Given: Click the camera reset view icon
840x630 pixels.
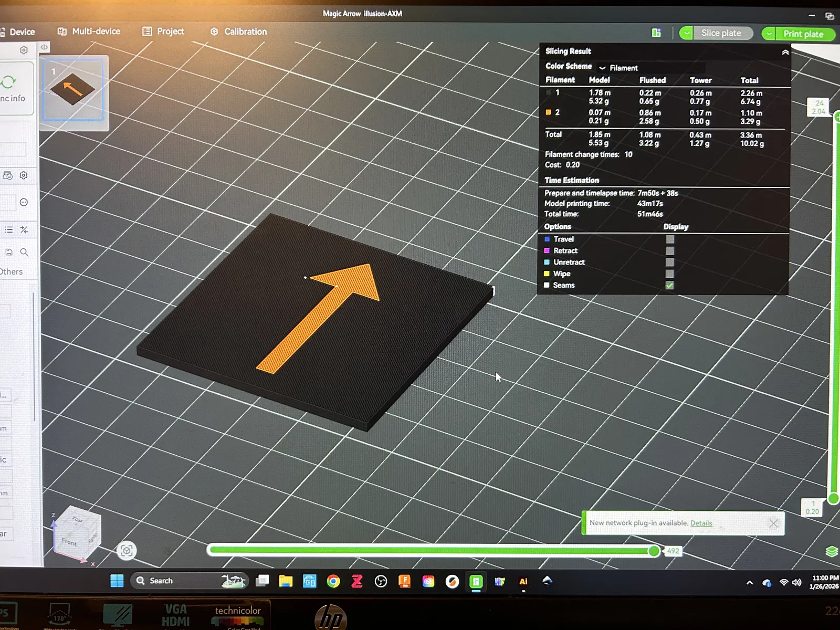Looking at the screenshot, I should click(x=127, y=550).
